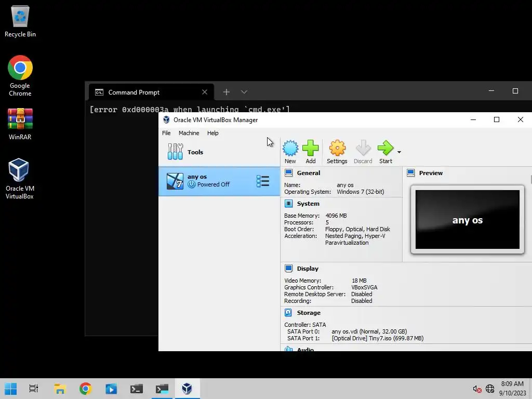Click the Storage section disk icon
This screenshot has width=532, height=399.
288,312
